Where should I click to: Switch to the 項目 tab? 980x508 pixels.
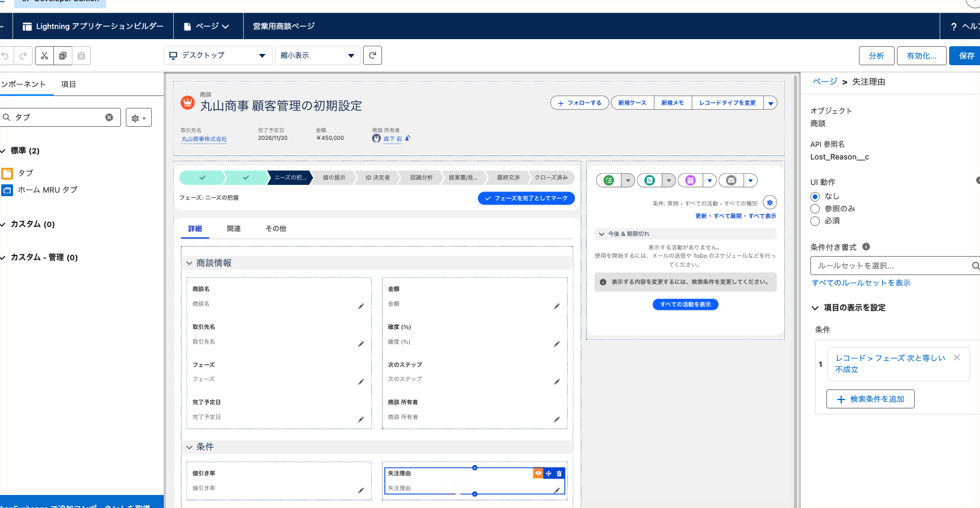point(69,84)
